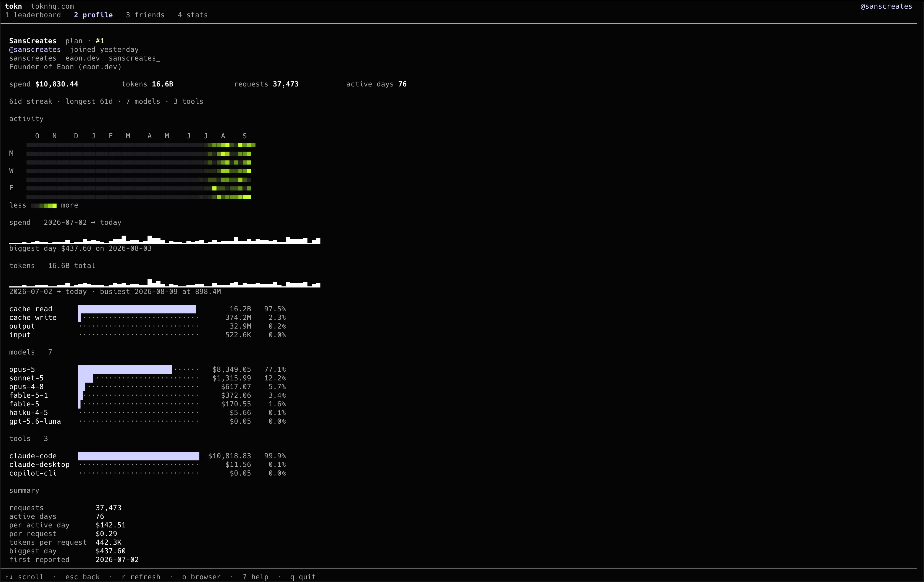Switch to the leaderboard tab
Image resolution: width=924 pixels, height=582 pixels.
tap(33, 15)
